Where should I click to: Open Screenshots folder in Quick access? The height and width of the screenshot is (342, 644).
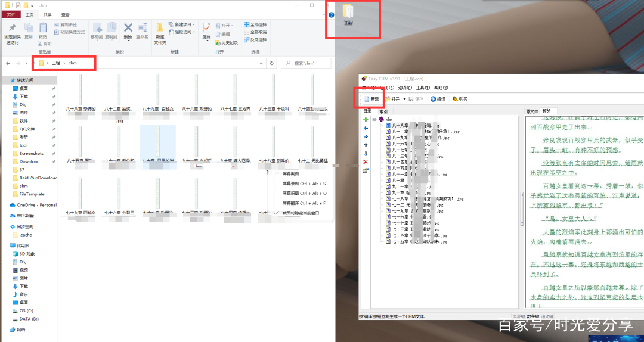(31, 154)
